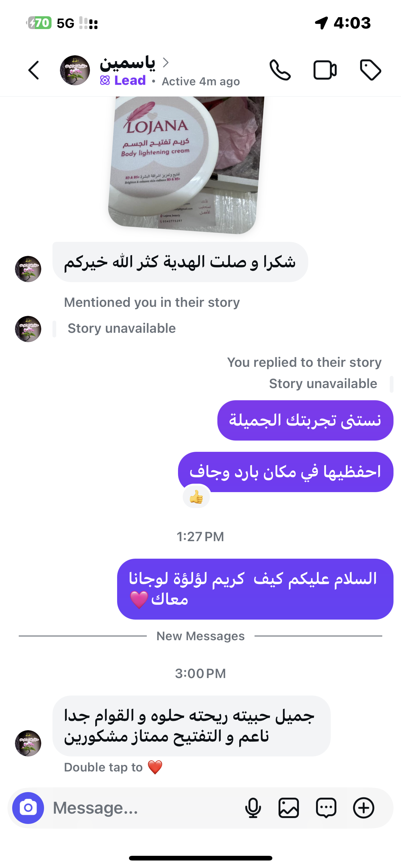This screenshot has height=868, width=401.
Task: Open the photo gallery picker
Action: tap(289, 808)
